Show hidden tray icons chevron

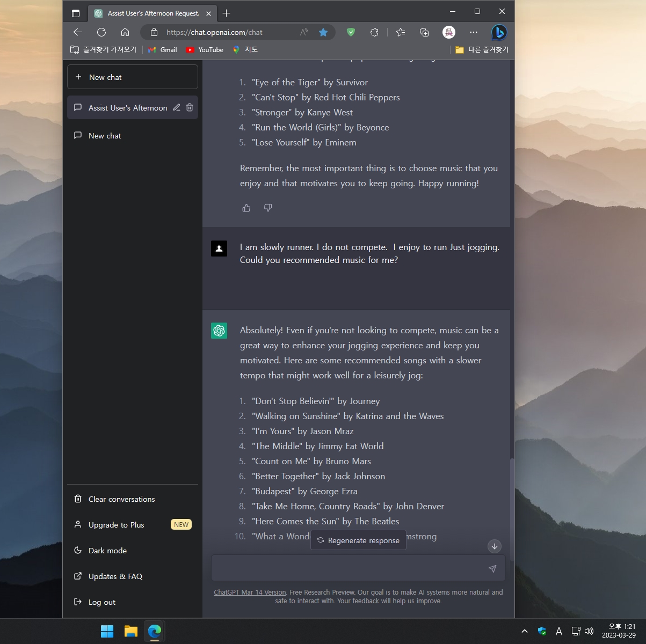pos(524,631)
